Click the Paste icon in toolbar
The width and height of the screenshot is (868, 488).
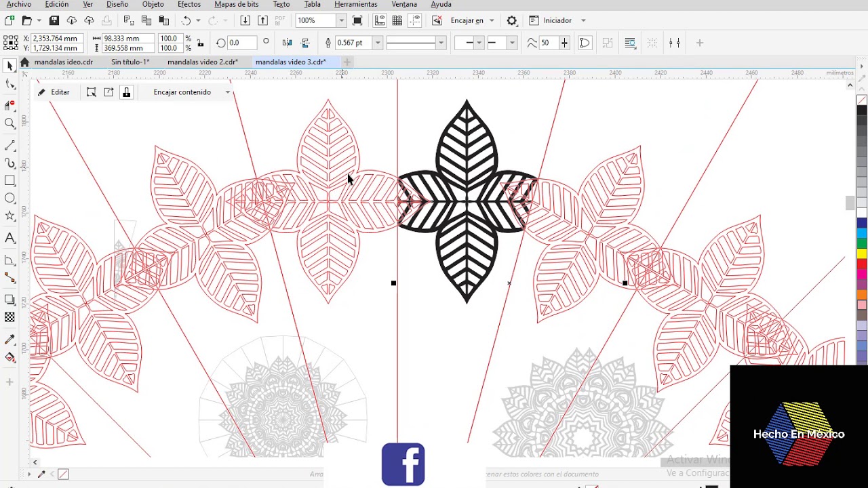(164, 20)
